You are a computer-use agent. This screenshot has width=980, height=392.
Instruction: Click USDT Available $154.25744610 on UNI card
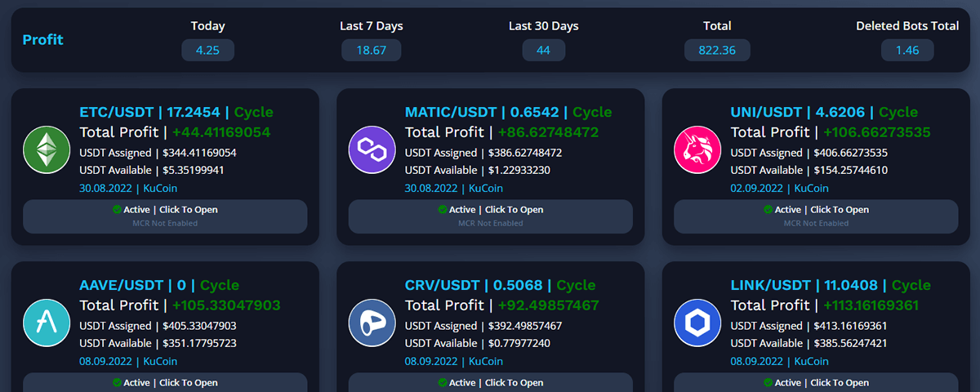pos(809,170)
